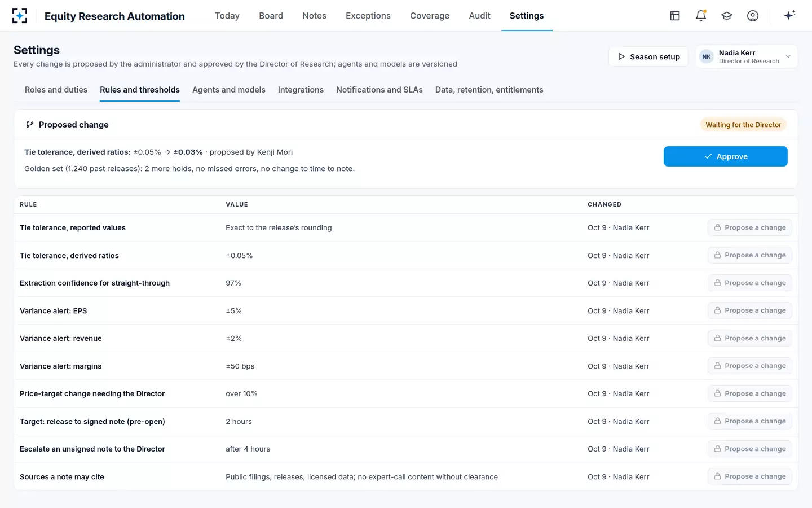Image resolution: width=812 pixels, height=508 pixels.
Task: Expand the Nadia Kerr account dropdown chevron
Action: coord(788,56)
